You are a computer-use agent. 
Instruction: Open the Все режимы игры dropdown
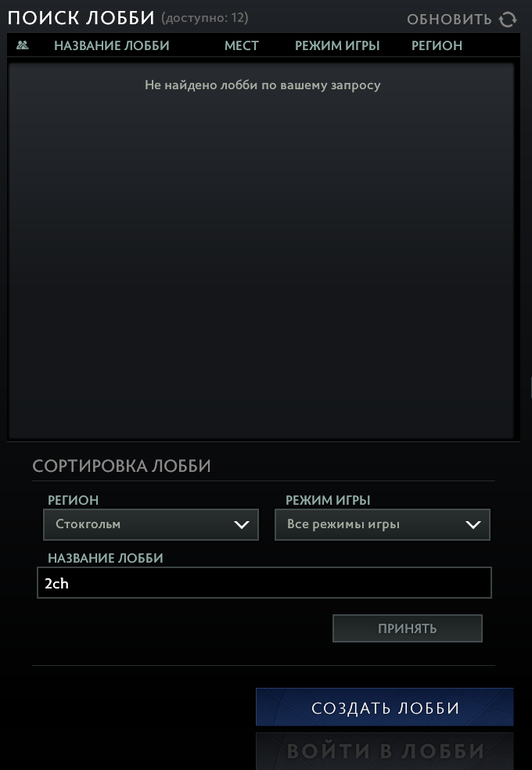(383, 524)
